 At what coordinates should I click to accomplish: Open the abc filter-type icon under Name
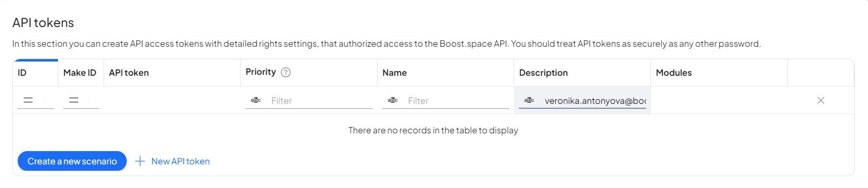click(393, 100)
